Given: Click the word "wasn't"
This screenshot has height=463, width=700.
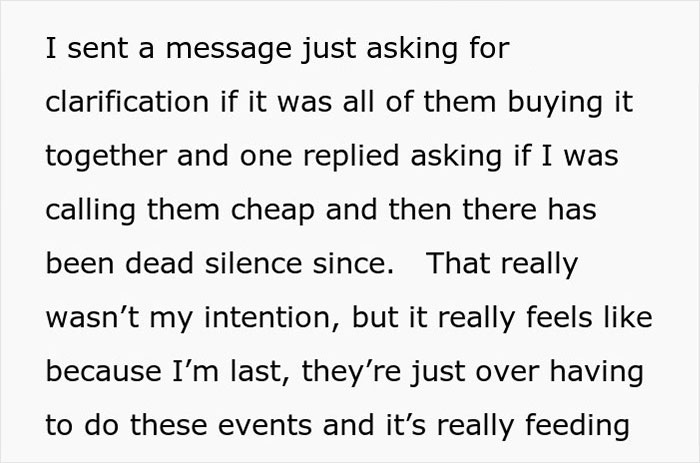Looking at the screenshot, I should tap(92, 317).
